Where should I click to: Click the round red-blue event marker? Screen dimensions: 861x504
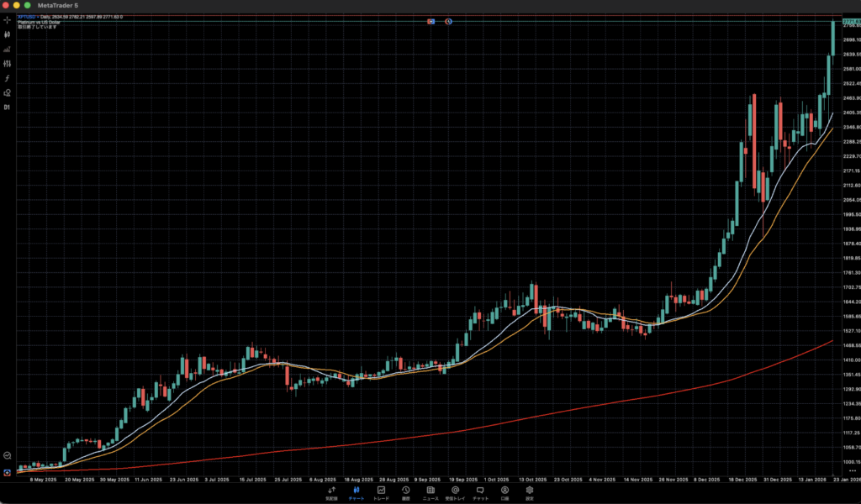pyautogui.click(x=449, y=21)
